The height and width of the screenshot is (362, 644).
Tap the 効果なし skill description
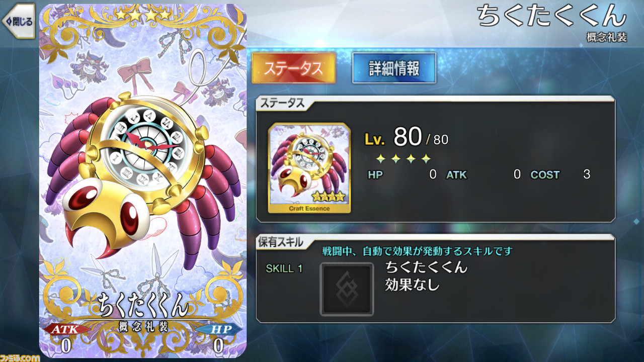click(x=412, y=285)
